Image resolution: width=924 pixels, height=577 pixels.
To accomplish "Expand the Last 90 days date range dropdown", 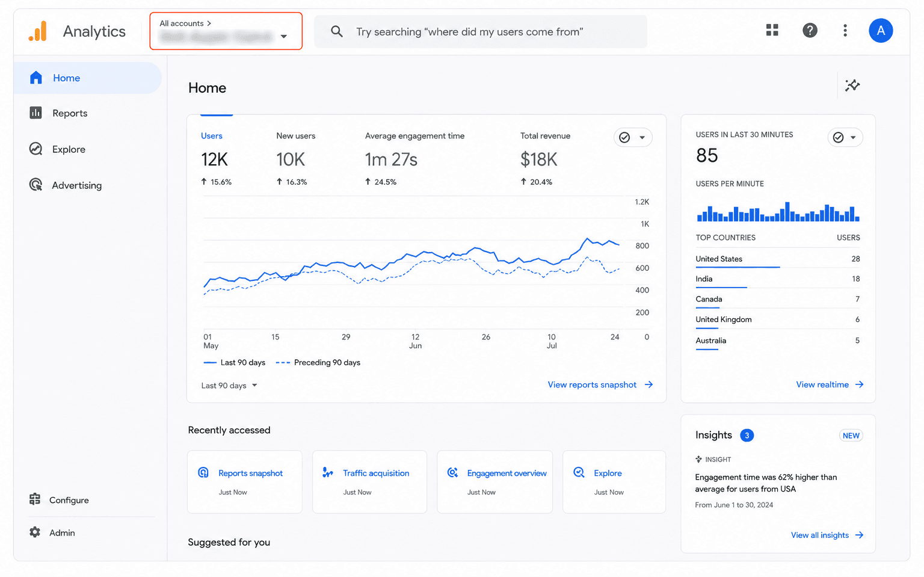I will pyautogui.click(x=229, y=386).
